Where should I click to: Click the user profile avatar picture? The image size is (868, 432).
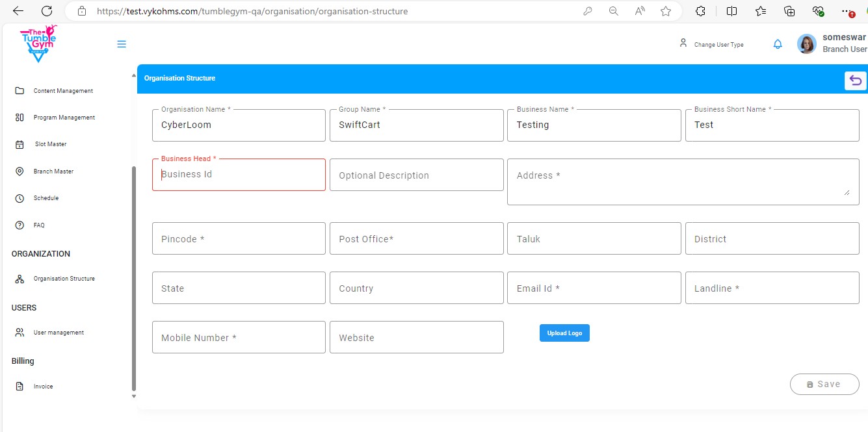pos(807,44)
